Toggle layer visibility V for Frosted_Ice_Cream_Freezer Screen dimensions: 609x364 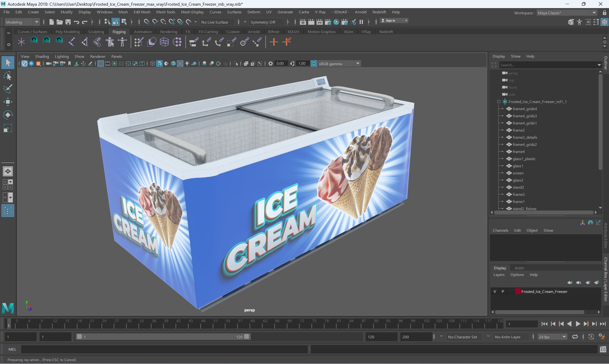click(495, 291)
